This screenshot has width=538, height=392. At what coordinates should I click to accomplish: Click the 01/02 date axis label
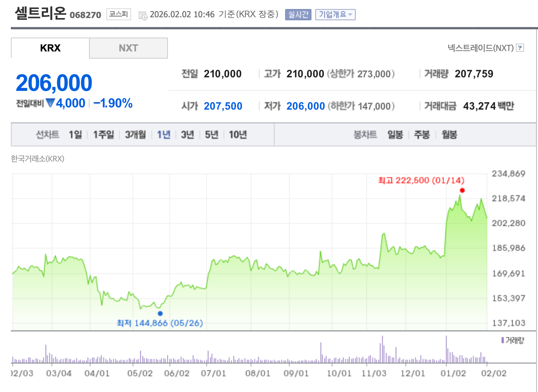tap(453, 373)
